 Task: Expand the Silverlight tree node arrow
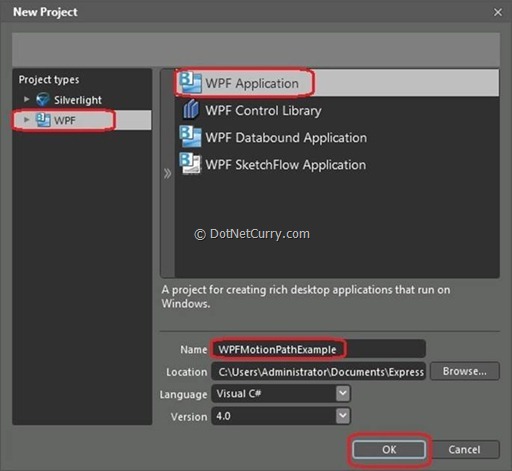27,99
